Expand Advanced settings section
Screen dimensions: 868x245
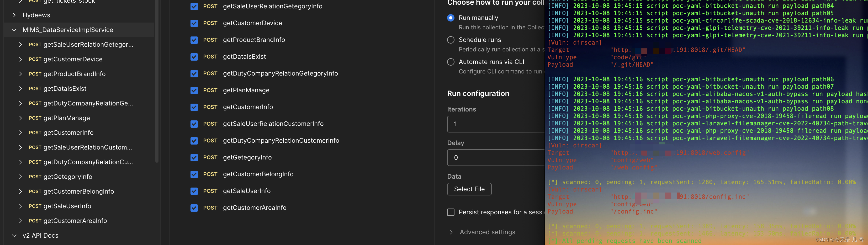point(451,232)
